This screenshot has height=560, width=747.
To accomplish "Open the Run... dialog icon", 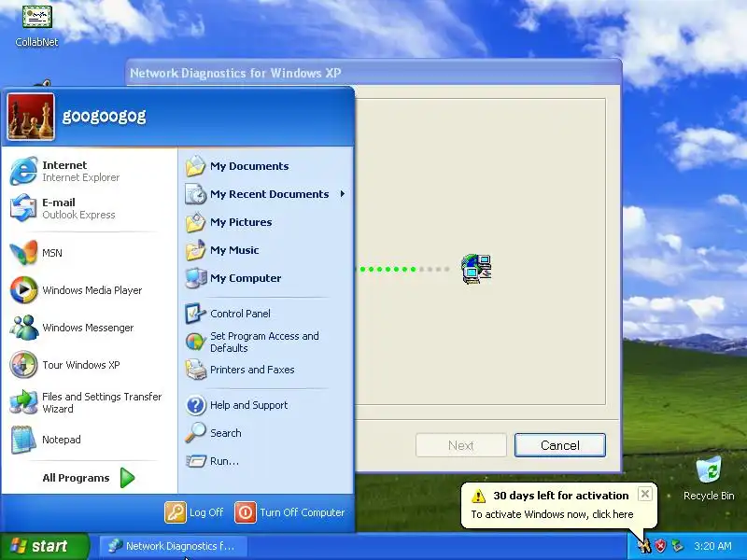I will (195, 461).
